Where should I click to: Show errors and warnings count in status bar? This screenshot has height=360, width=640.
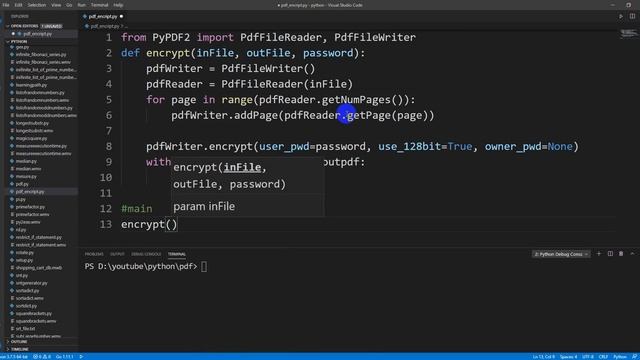42,357
